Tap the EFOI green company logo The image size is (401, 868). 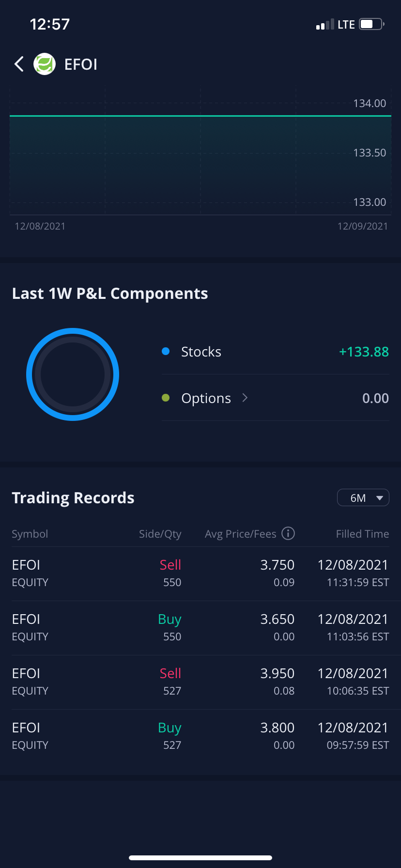[45, 64]
